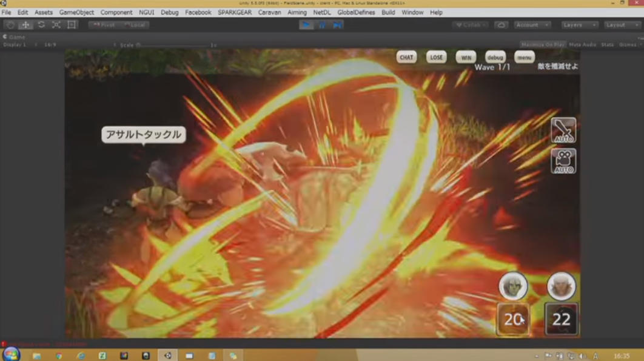Switch to the Game tab

click(15, 37)
